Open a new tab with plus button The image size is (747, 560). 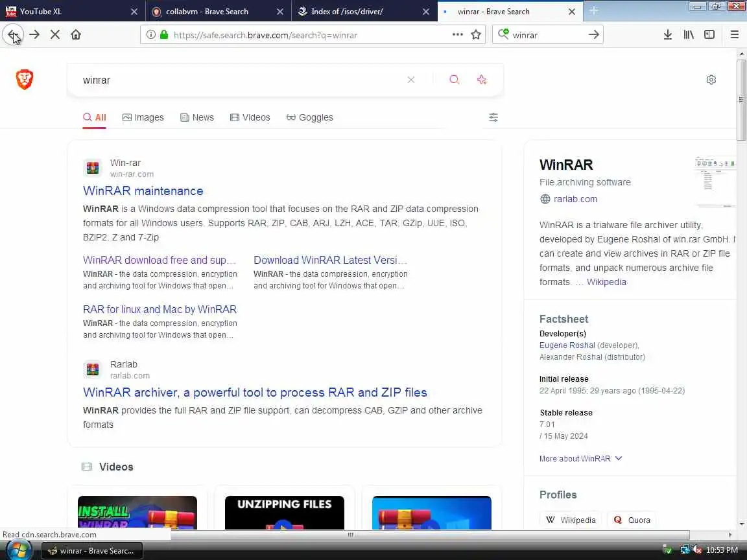pos(593,11)
